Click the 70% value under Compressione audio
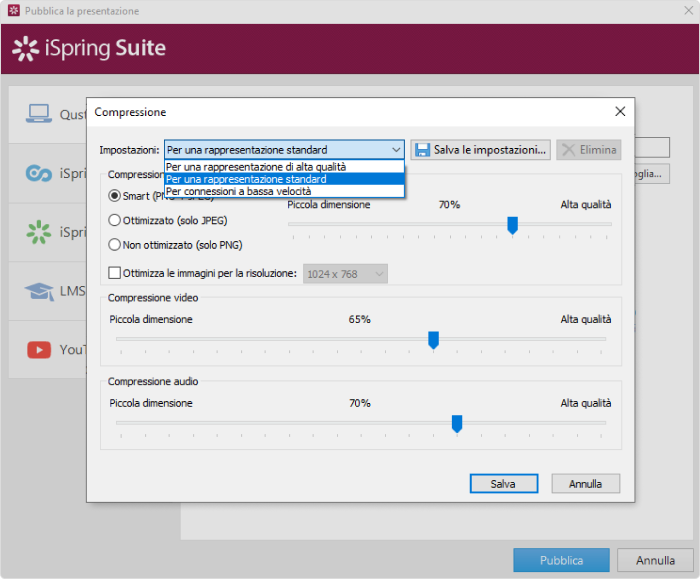700x579 pixels. 360,403
